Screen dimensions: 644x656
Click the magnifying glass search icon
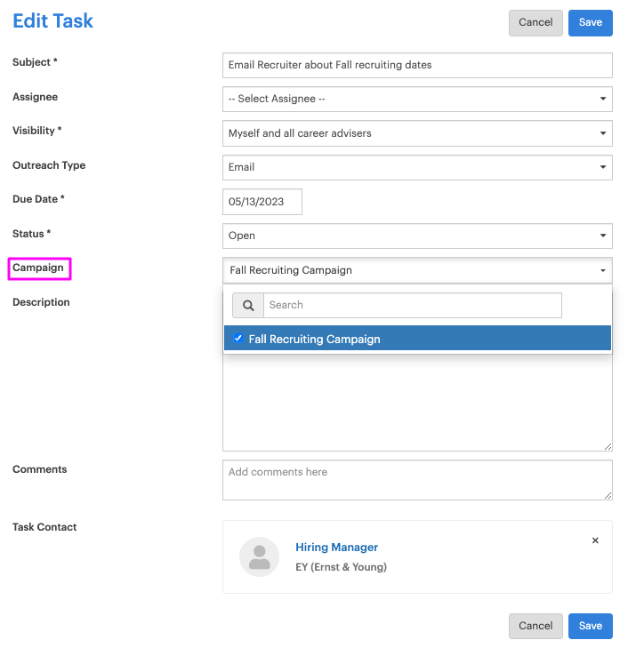pyautogui.click(x=248, y=306)
